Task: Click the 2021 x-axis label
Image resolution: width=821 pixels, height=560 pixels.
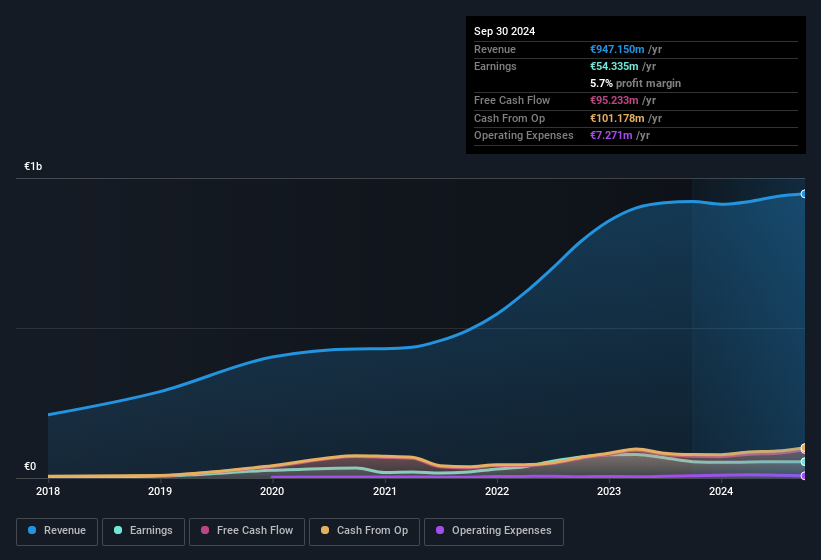Action: [384, 491]
